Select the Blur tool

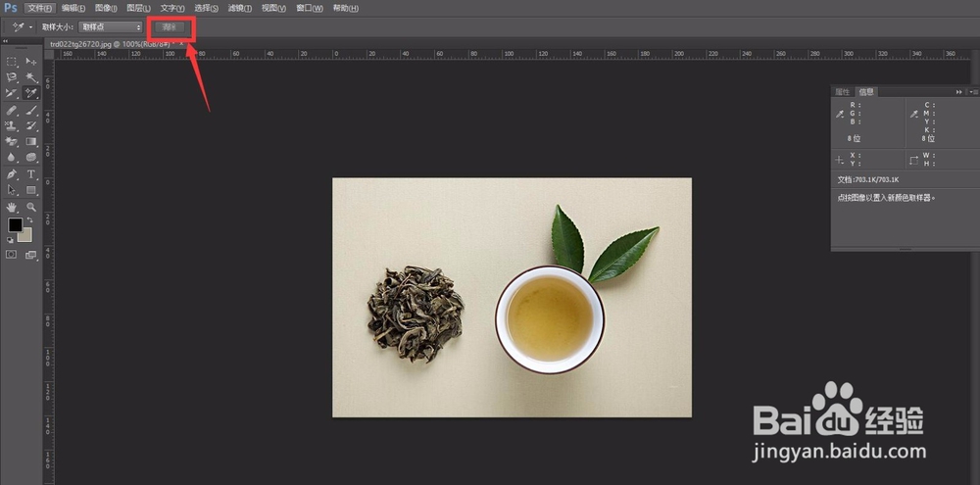[11, 157]
